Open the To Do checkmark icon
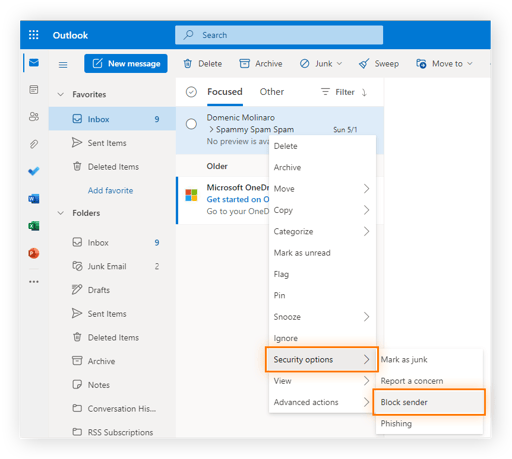Viewport: 512px width, 459px height. [34, 171]
